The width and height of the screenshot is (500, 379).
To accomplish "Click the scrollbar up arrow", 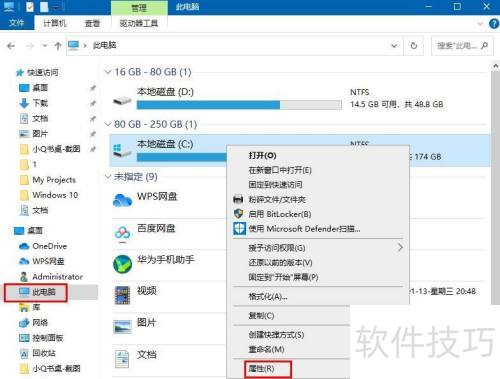I will tap(495, 66).
